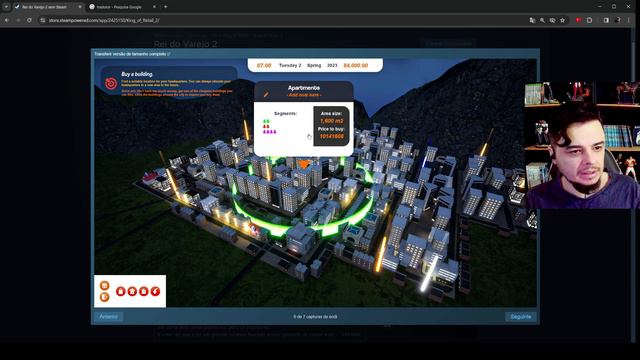Viewport: 640px width, 360px height.
Task: Click the red shopping bag icon
Action: 120,291
